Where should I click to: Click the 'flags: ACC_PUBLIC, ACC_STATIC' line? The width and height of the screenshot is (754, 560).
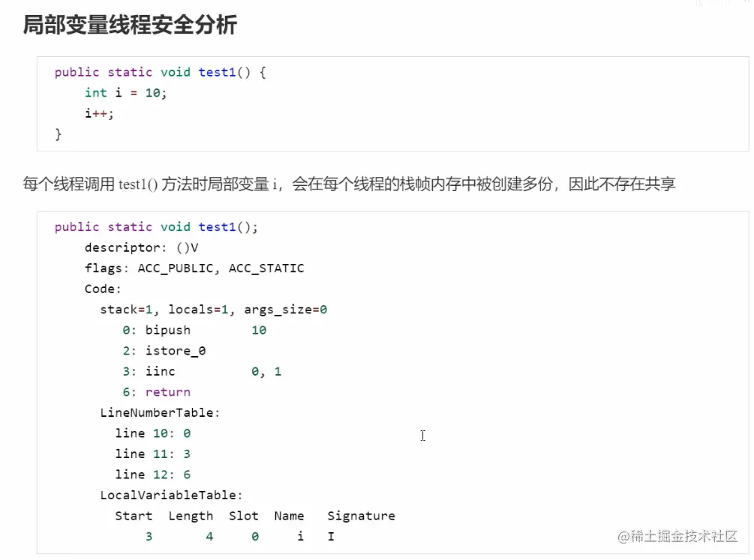pyautogui.click(x=194, y=268)
